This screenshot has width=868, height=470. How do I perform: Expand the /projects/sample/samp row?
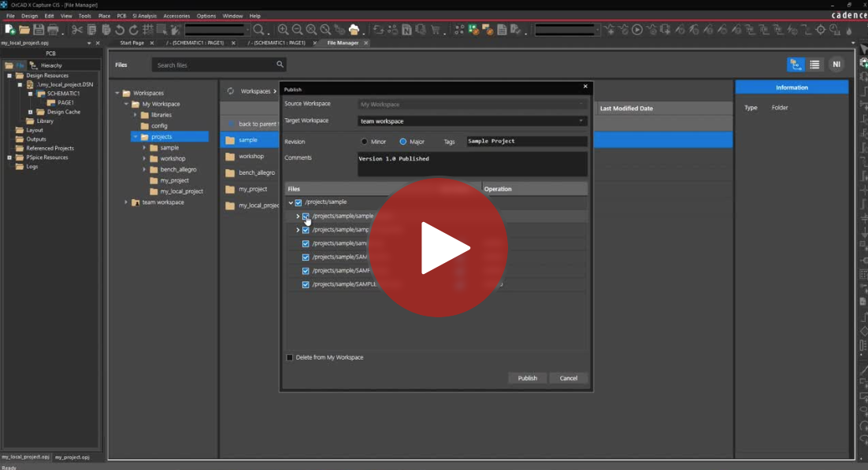[298, 230]
